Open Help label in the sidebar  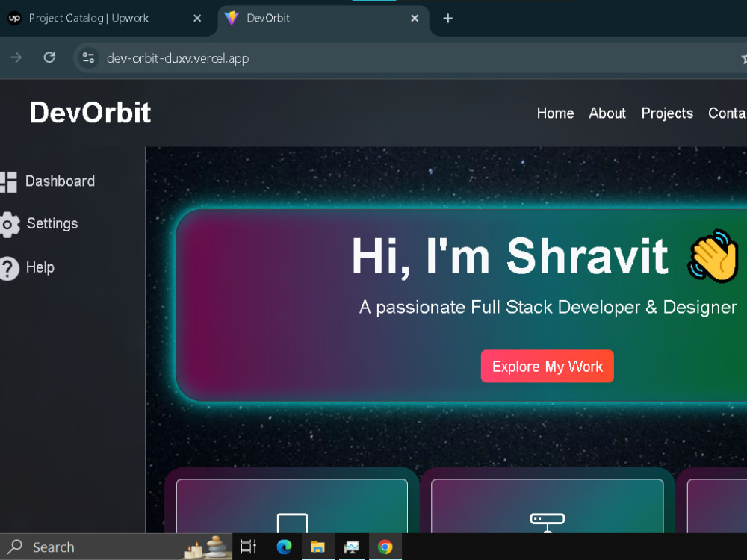pos(40,267)
